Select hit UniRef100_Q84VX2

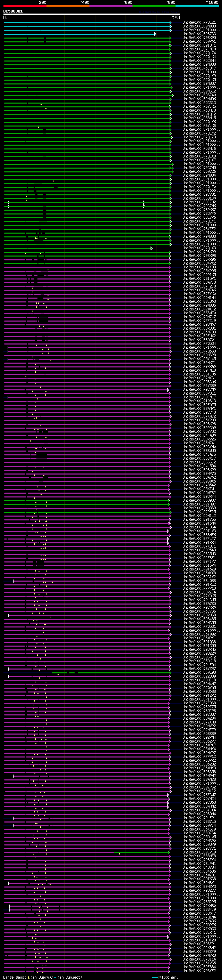click(x=199, y=263)
